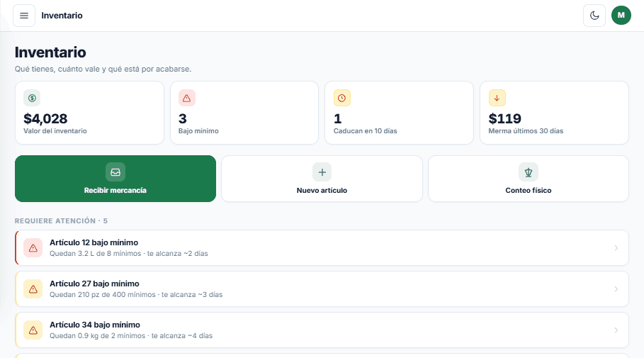Click 'Quedan 3.2 L de 8 mínimos' text
The height and width of the screenshot is (358, 644).
[95, 254]
